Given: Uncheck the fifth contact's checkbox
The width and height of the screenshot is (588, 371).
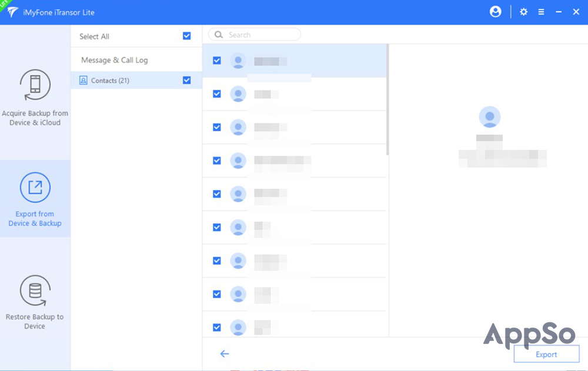Looking at the screenshot, I should coord(217,194).
